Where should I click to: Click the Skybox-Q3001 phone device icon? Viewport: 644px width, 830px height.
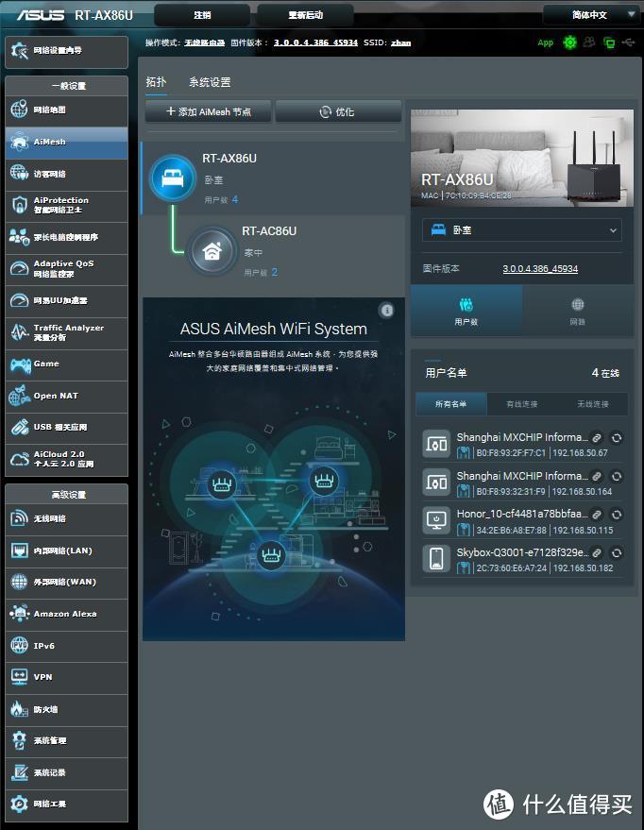coord(436,559)
